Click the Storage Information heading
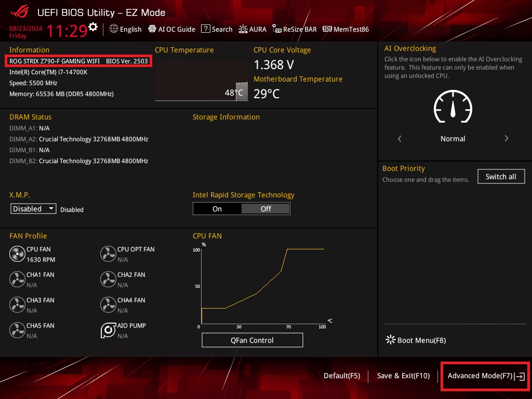532x399 pixels. coord(227,117)
